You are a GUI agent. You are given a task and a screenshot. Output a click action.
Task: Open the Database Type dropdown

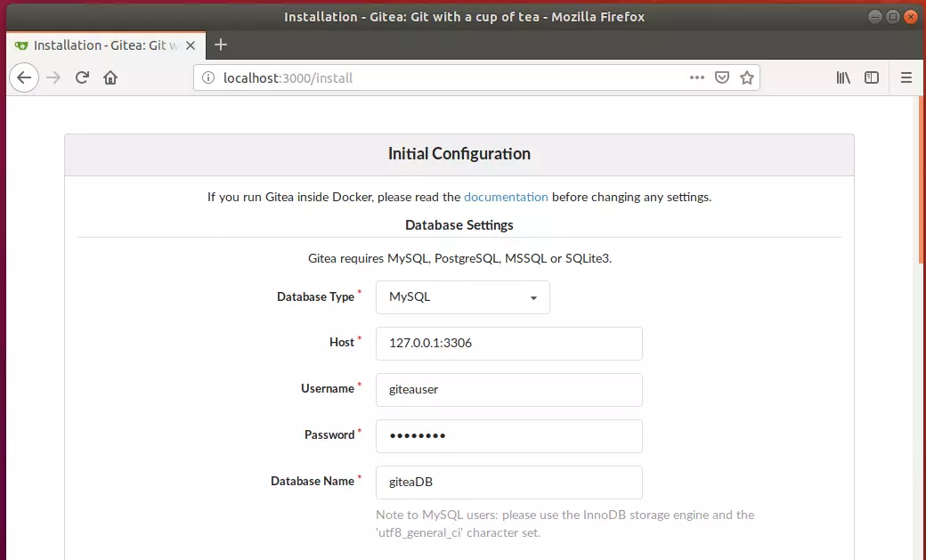click(x=462, y=297)
